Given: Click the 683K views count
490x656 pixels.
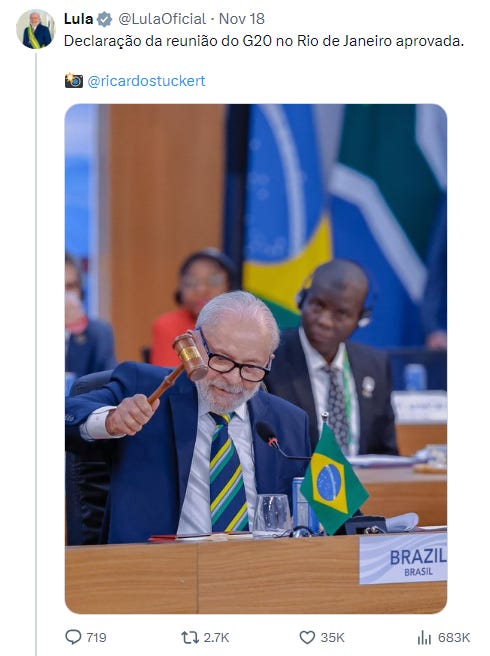Looking at the screenshot, I should 454,638.
